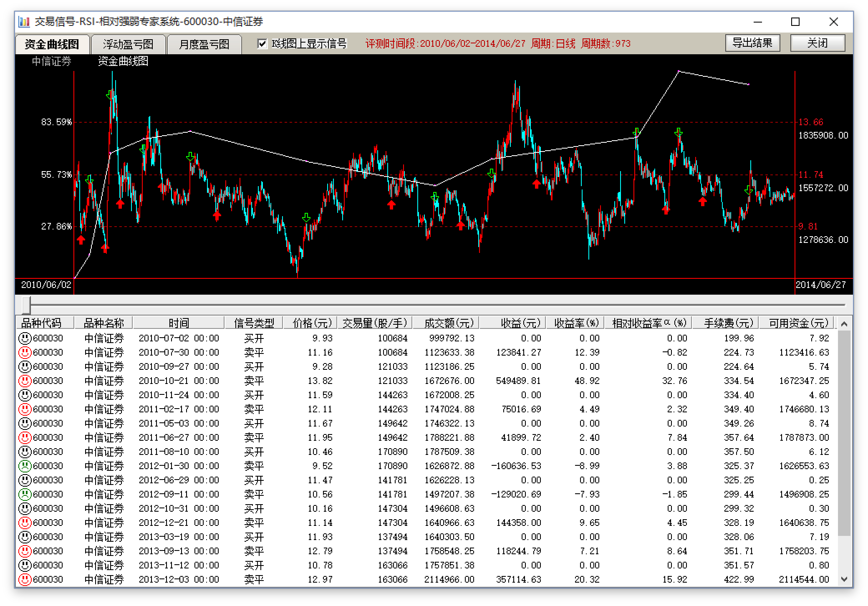Select return rate cell 20.32
The image size is (868, 606).
pos(587,579)
